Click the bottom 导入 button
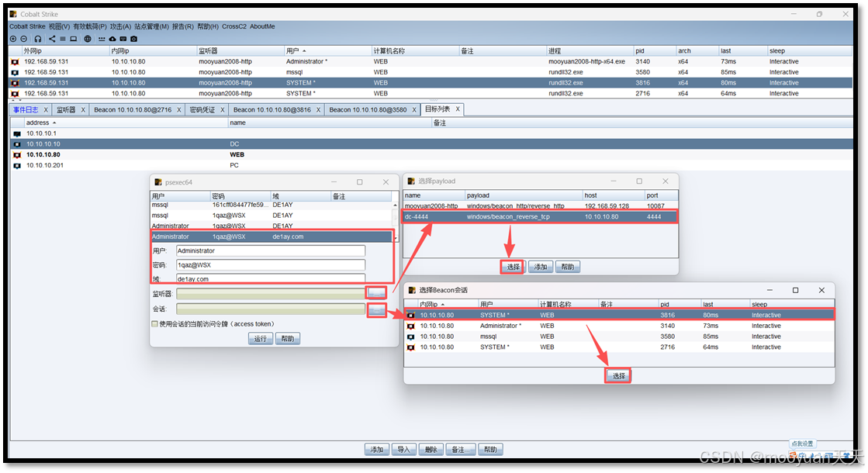This screenshot has width=868, height=473. (x=403, y=450)
